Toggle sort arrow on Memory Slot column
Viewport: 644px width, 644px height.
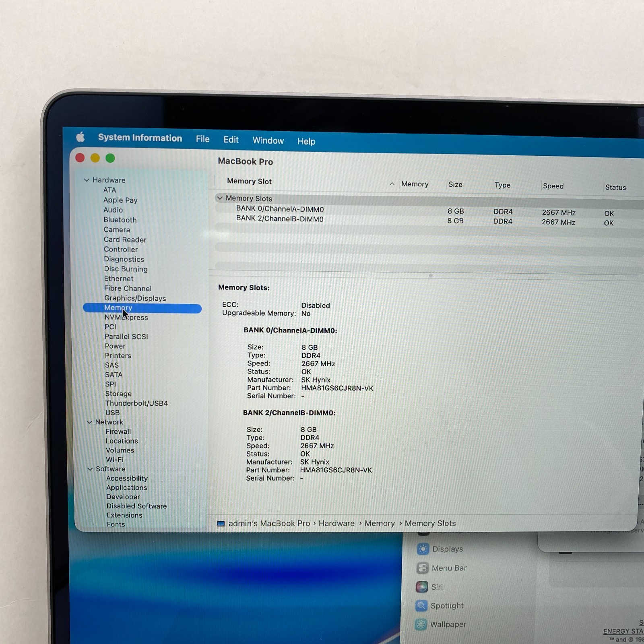pyautogui.click(x=392, y=184)
